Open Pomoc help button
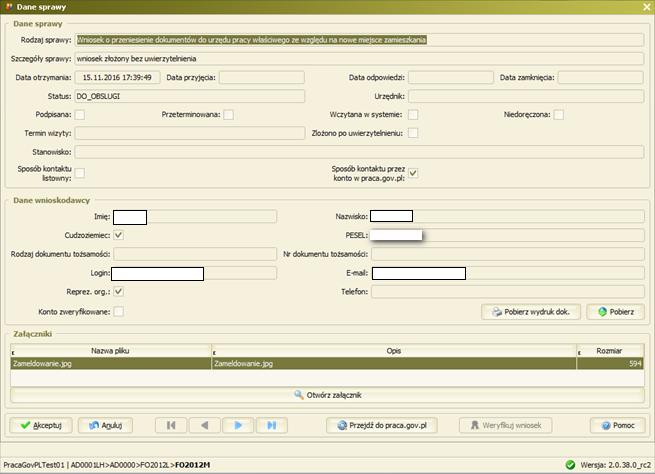Image resolution: width=655 pixels, height=474 pixels. point(618,425)
